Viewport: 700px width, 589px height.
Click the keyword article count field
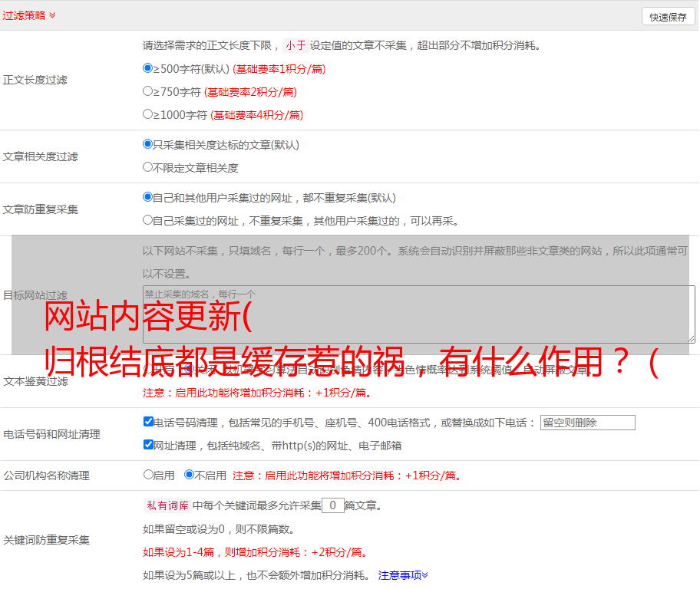click(x=332, y=505)
